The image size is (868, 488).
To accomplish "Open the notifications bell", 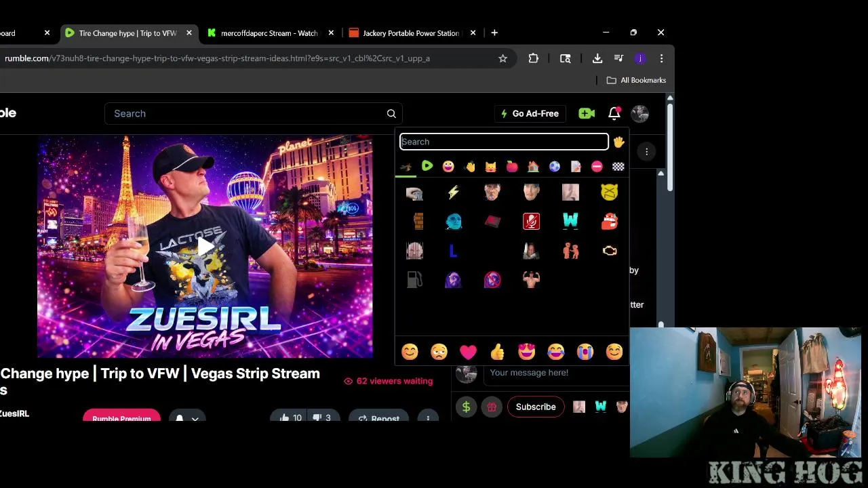I will pyautogui.click(x=614, y=113).
